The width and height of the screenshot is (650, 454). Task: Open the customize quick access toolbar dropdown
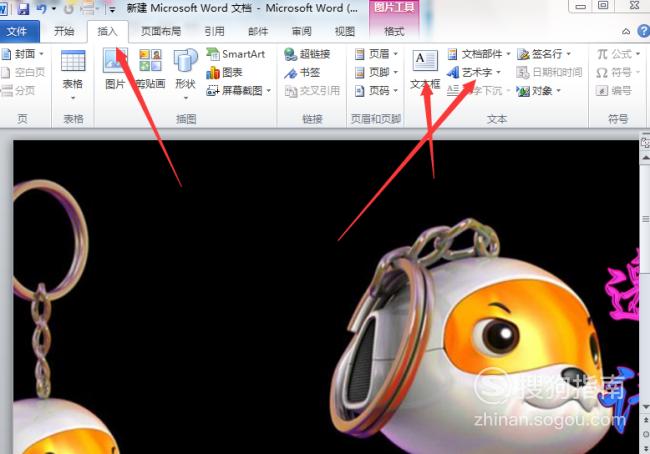coord(112,9)
